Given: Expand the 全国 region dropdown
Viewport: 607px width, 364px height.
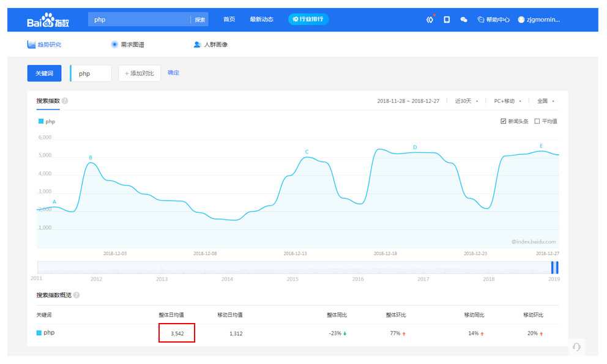Looking at the screenshot, I should [545, 101].
